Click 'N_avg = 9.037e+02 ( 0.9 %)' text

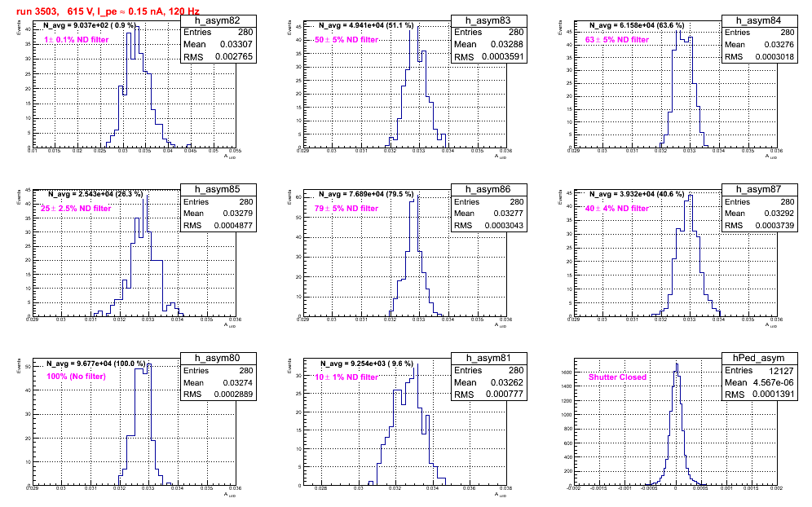pyautogui.click(x=90, y=25)
